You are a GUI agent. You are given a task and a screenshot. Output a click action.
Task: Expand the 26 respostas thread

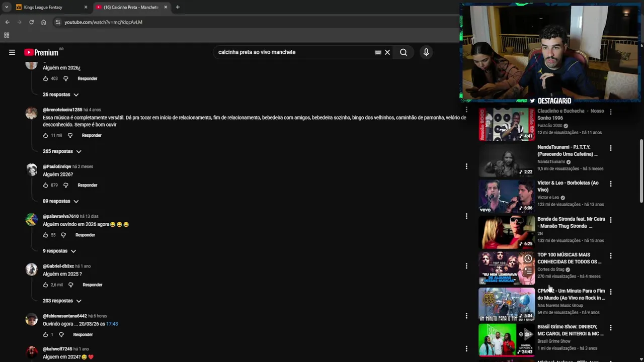(x=61, y=95)
